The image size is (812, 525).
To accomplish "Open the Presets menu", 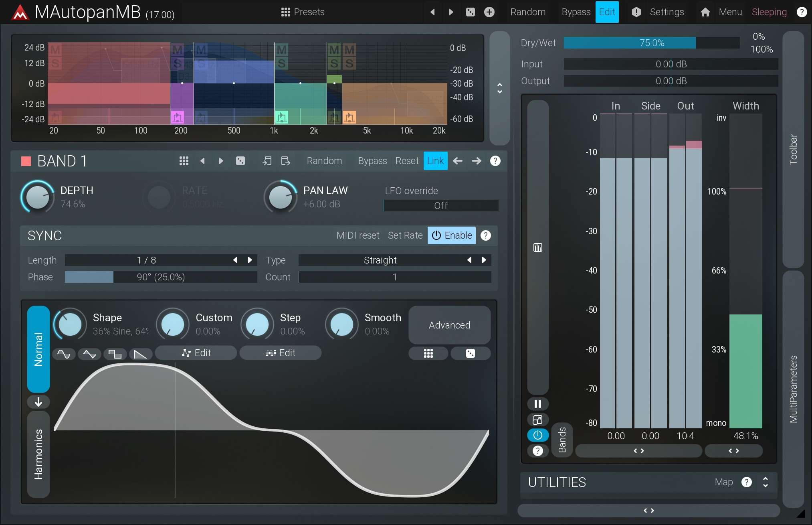I will 303,12.
